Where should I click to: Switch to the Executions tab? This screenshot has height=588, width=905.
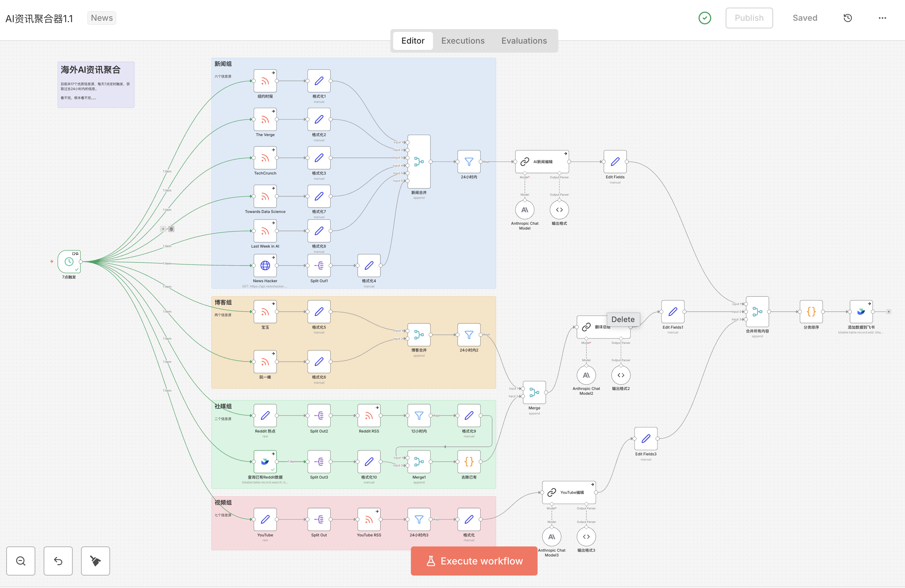pyautogui.click(x=463, y=41)
